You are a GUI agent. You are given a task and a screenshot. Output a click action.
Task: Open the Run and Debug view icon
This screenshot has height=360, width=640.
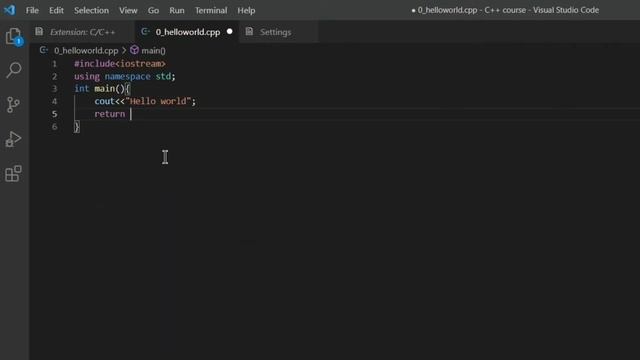[x=13, y=139]
